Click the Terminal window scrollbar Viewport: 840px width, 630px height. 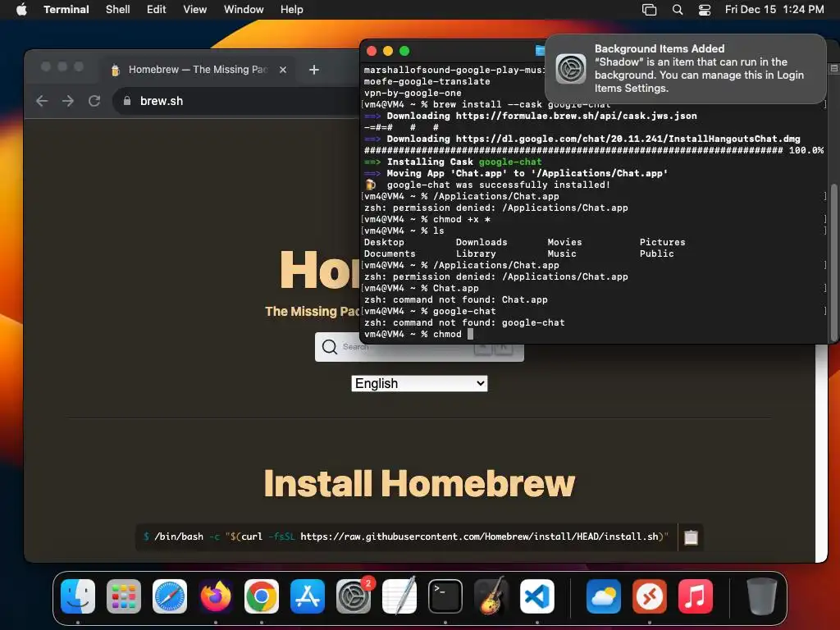[833, 262]
